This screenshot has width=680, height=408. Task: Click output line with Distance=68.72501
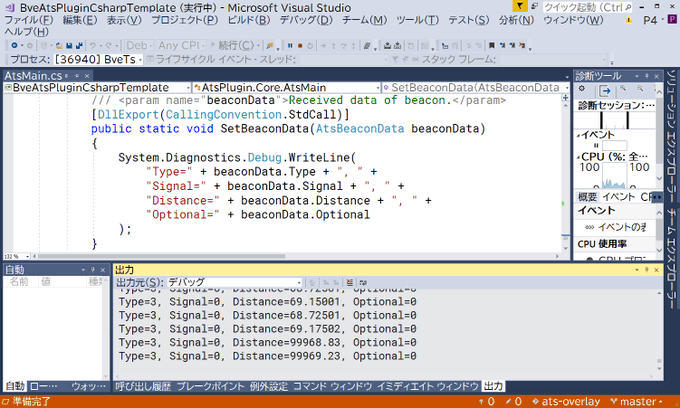point(267,316)
